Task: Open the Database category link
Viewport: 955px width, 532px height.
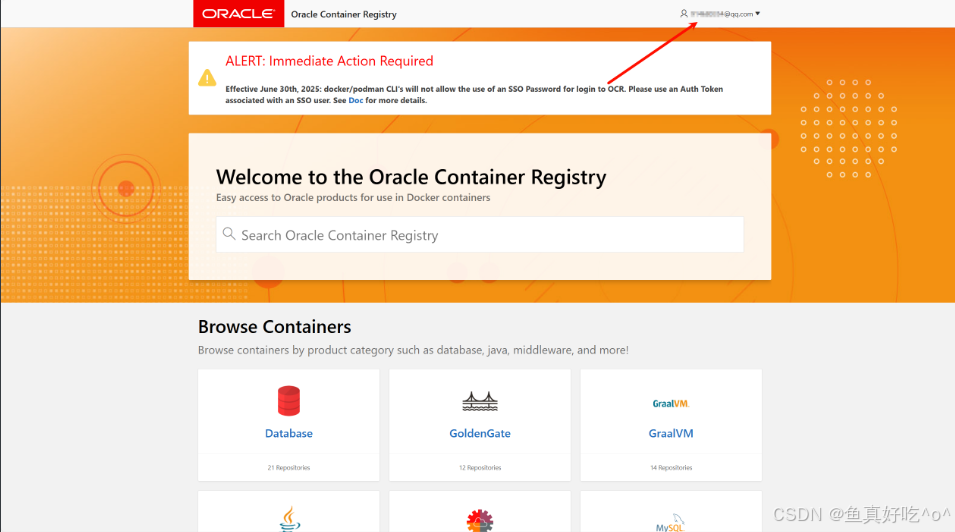Action: [x=289, y=433]
